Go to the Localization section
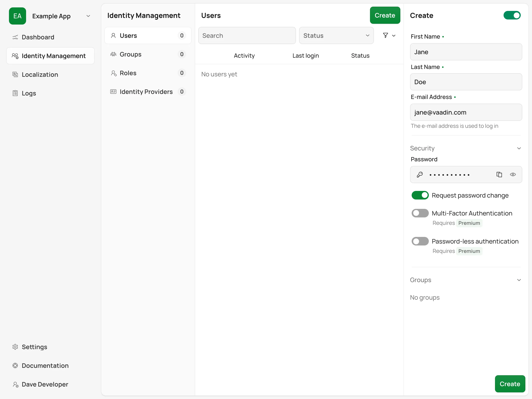532x399 pixels. coord(40,74)
